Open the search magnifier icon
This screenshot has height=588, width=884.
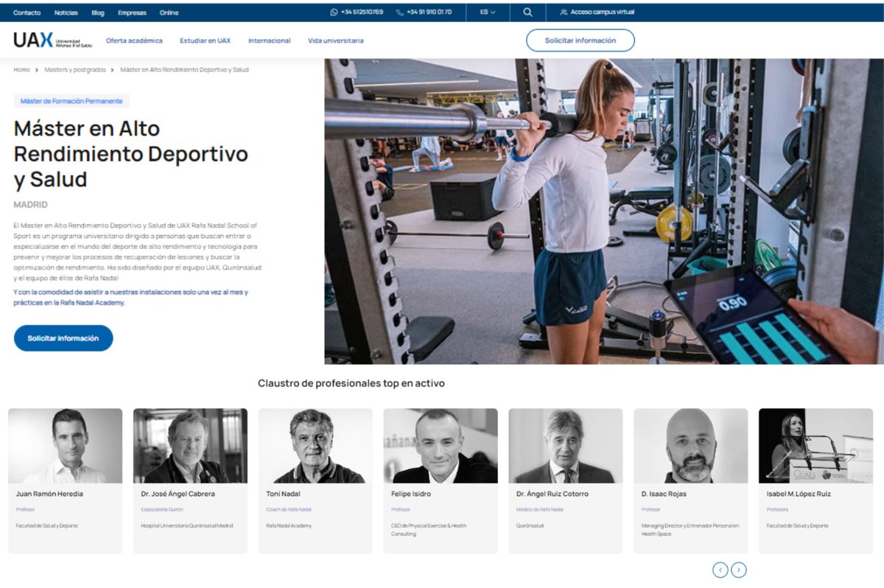(x=527, y=13)
